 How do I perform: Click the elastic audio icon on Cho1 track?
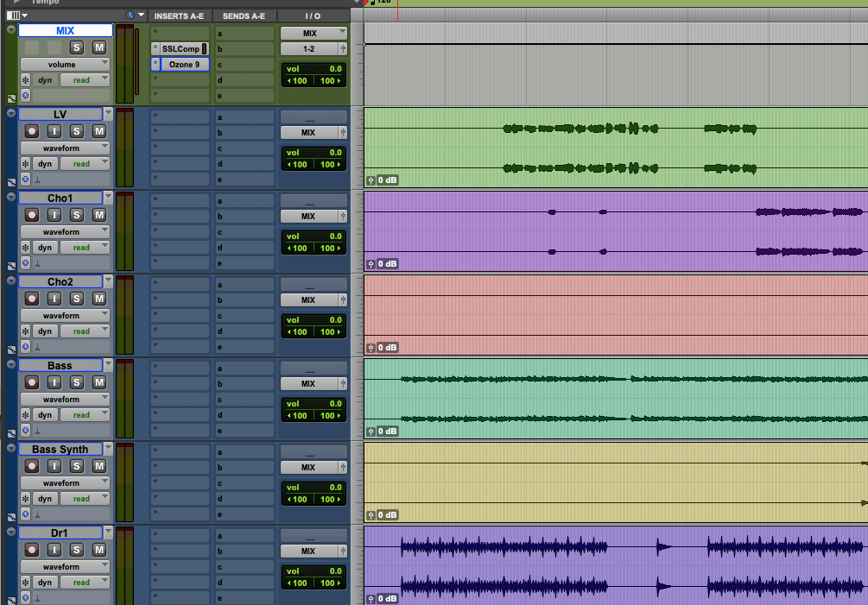[38, 263]
